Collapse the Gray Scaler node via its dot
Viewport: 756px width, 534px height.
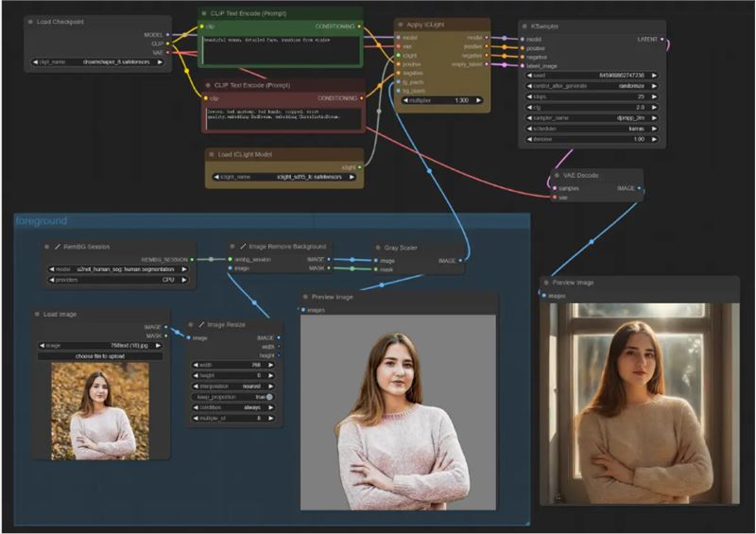pyautogui.click(x=378, y=248)
